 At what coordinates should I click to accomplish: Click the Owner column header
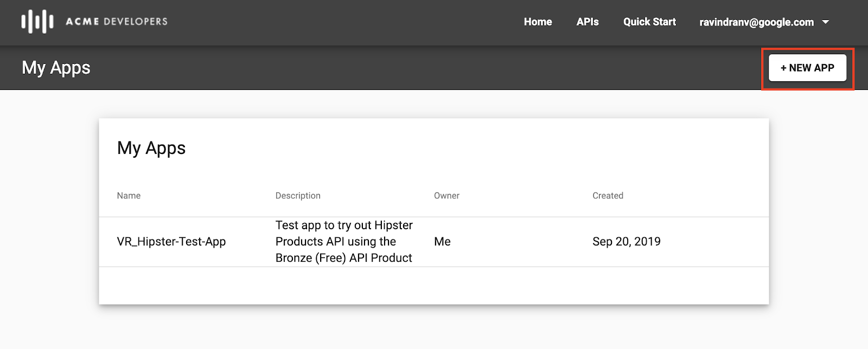click(x=446, y=196)
